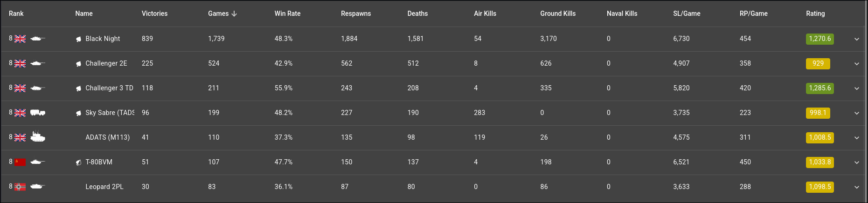Viewport: 868px width, 203px height.
Task: Click the tank icon in Black Night row
Action: (x=37, y=39)
